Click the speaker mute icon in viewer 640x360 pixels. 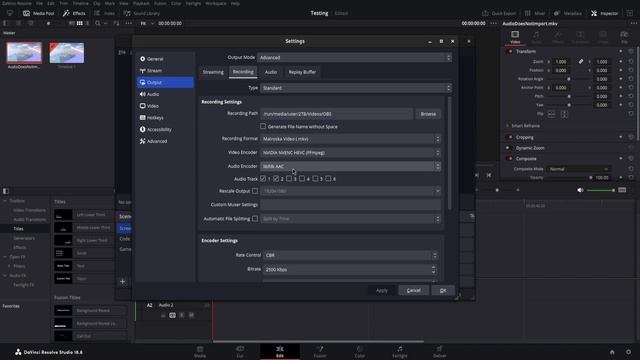[x=580, y=190]
